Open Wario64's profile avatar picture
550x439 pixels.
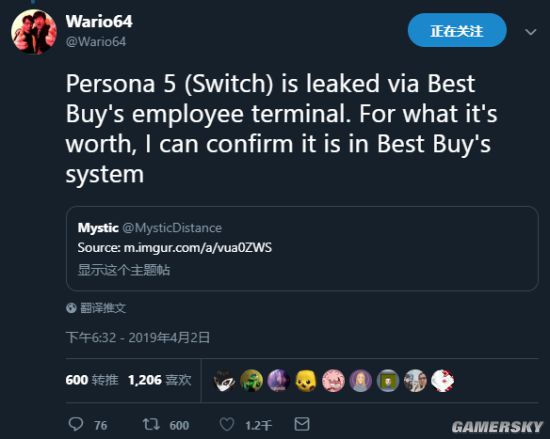pos(34,32)
